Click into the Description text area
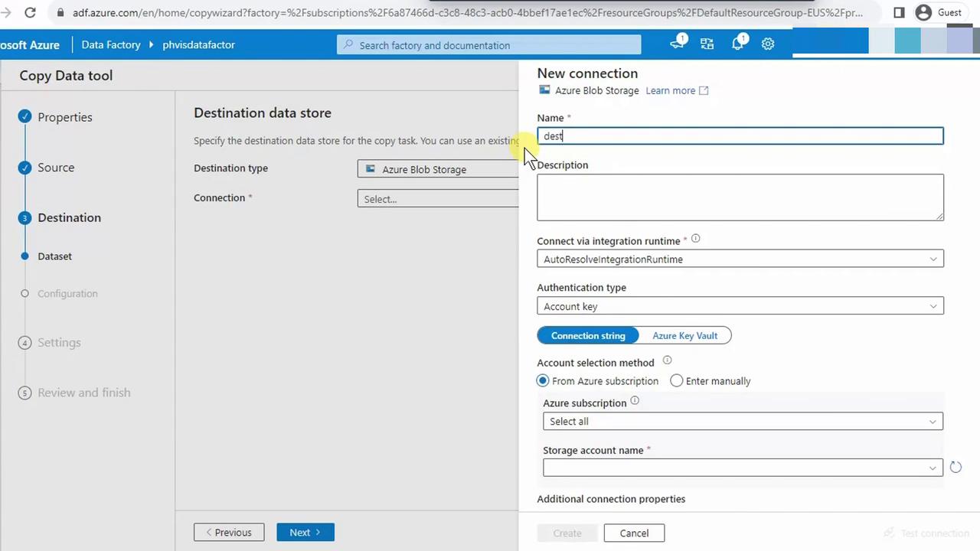The width and height of the screenshot is (980, 551). [x=740, y=197]
